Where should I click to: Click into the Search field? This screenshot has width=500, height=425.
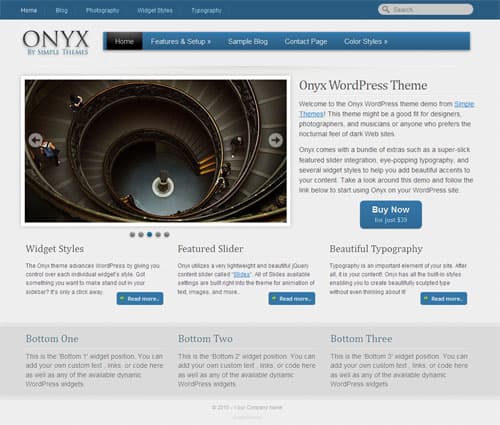425,9
